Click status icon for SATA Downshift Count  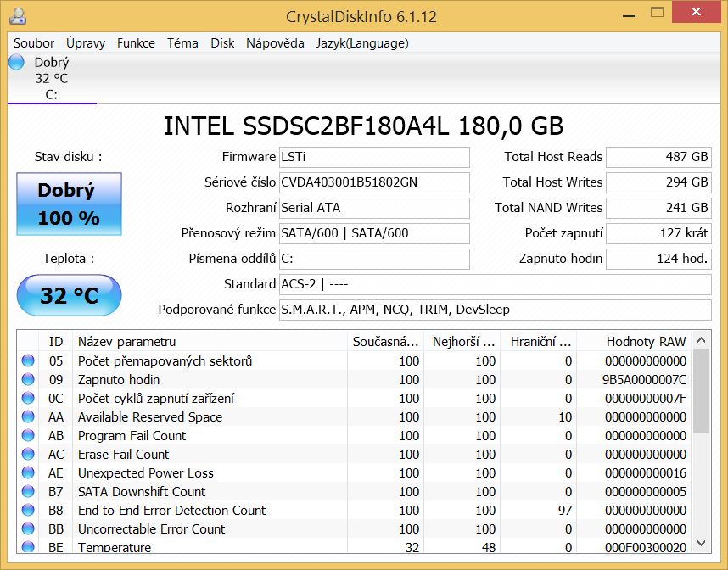click(x=29, y=492)
